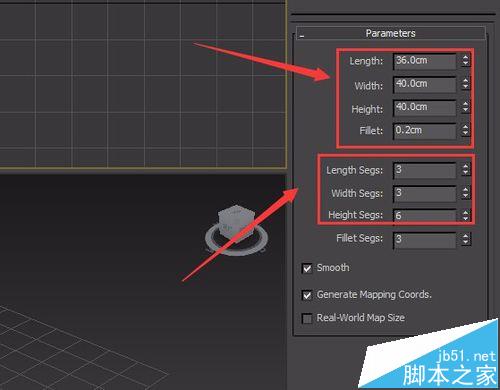Click the Length Segs value field
This screenshot has height=390, width=500.
pyautogui.click(x=424, y=170)
